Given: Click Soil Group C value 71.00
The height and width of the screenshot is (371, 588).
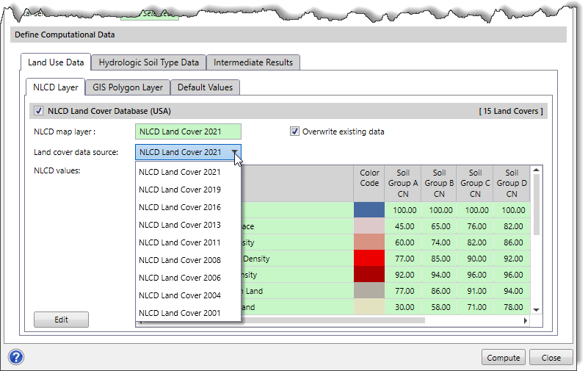Looking at the screenshot, I should [475, 307].
